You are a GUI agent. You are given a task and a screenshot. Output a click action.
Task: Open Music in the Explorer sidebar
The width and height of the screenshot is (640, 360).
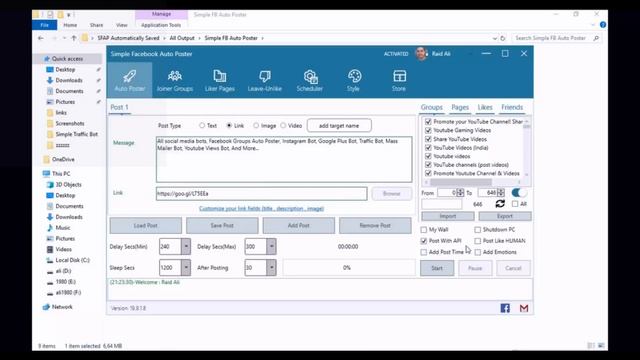[58, 228]
